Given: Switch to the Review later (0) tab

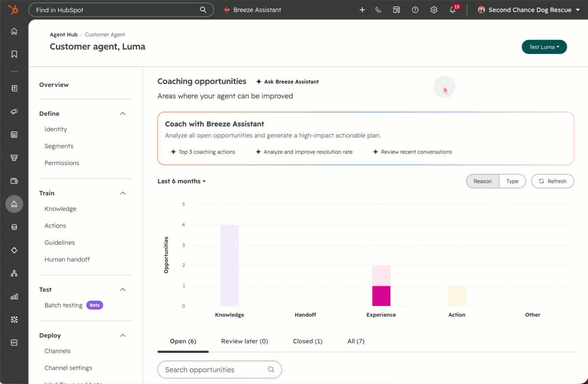Looking at the screenshot, I should 245,341.
